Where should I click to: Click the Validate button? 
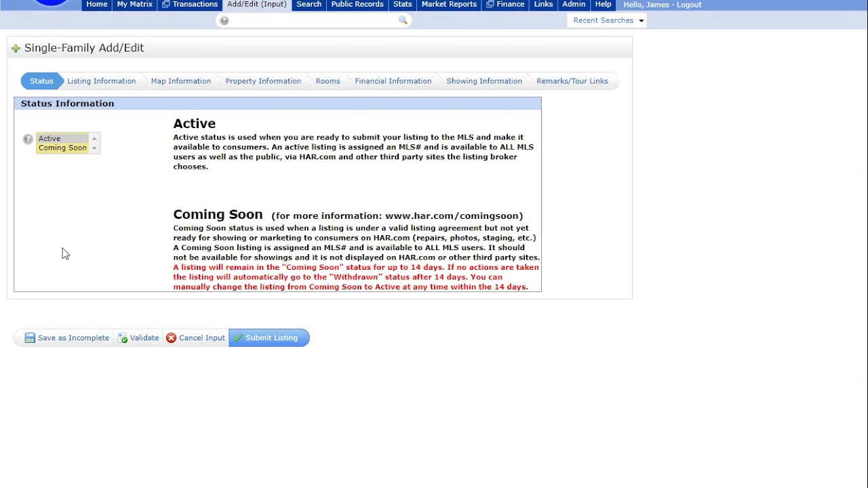click(x=138, y=338)
